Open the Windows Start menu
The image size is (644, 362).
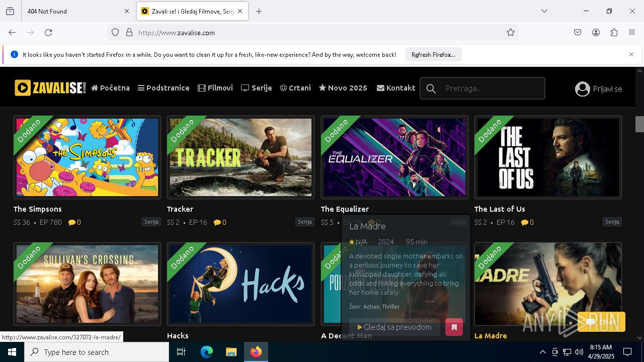pyautogui.click(x=12, y=352)
